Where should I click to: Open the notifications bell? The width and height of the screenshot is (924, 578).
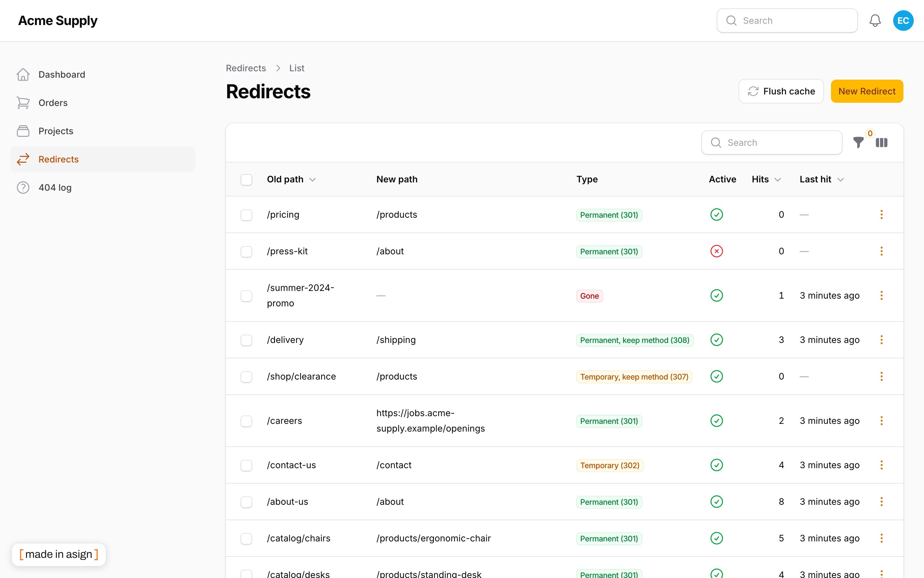[x=875, y=21]
